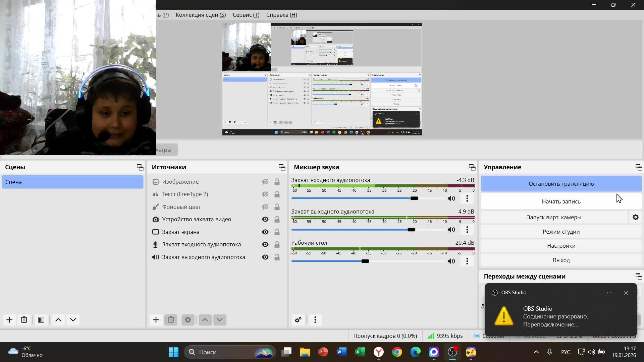Open options menu for Захват входного аудиопотока
The image size is (644, 362).
(x=467, y=198)
